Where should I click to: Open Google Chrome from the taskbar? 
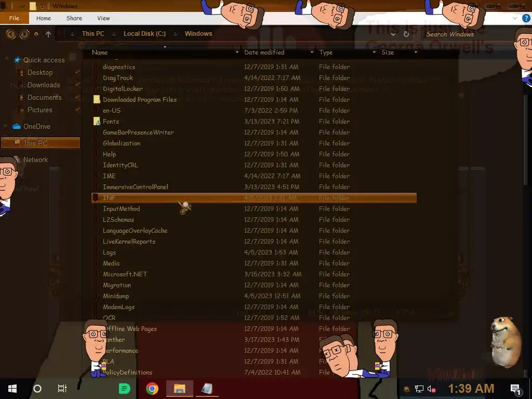(152, 389)
